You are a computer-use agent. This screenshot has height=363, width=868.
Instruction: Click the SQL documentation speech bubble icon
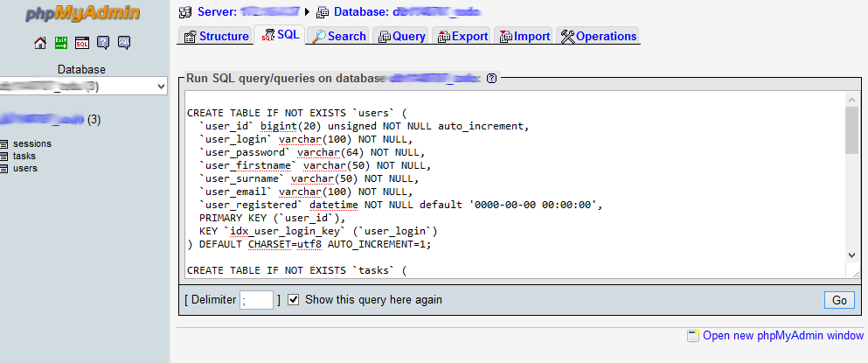point(124,42)
